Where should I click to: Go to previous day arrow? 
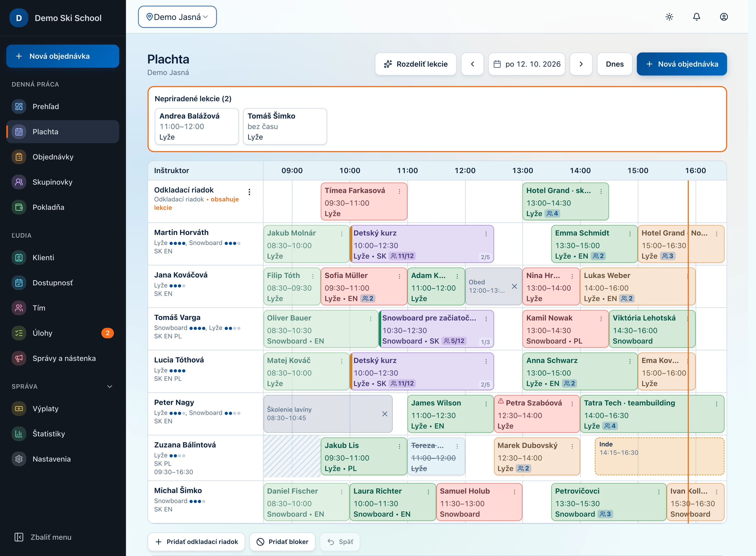pos(472,64)
